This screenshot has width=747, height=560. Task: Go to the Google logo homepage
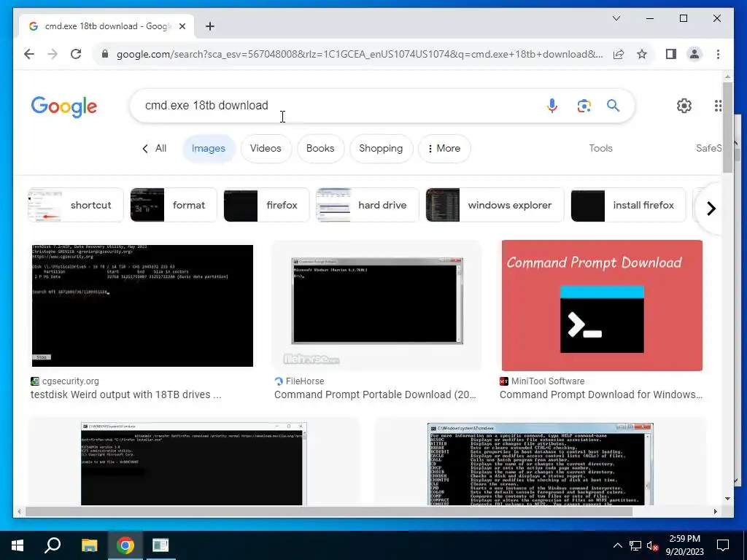[64, 106]
